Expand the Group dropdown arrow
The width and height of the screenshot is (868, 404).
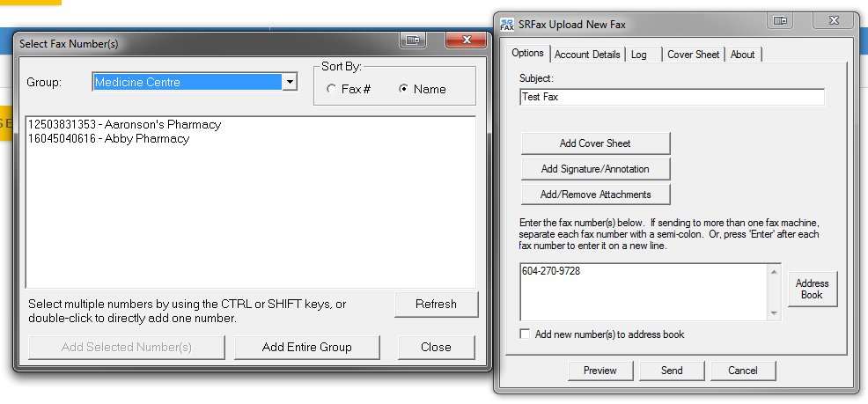tap(290, 83)
